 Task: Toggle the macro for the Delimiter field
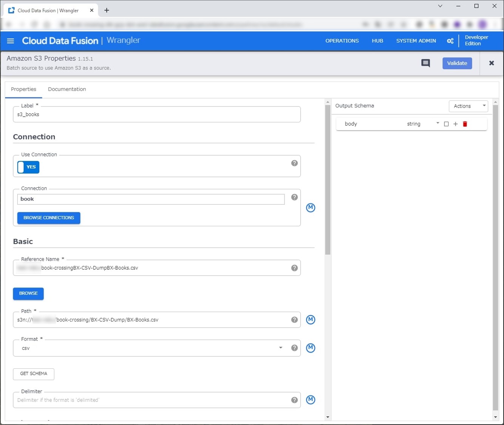311,400
